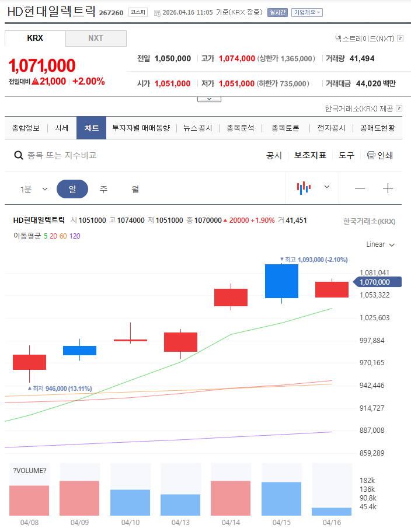This screenshot has width=411, height=532.
Task: Click the current price 1,071,000
Action: pyautogui.click(x=42, y=66)
